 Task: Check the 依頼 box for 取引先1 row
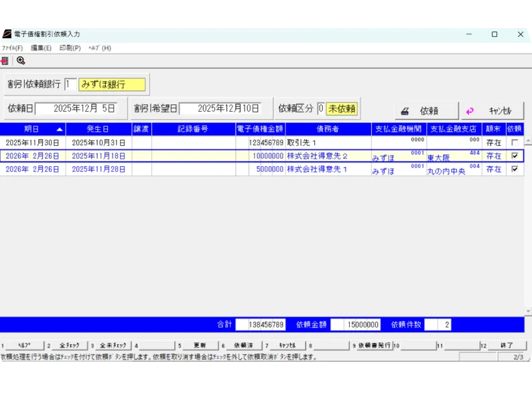click(x=514, y=143)
